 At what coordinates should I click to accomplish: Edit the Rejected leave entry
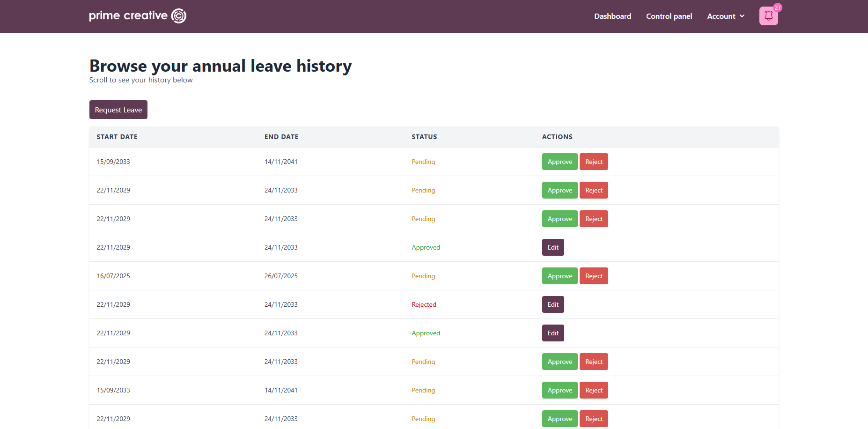point(552,304)
